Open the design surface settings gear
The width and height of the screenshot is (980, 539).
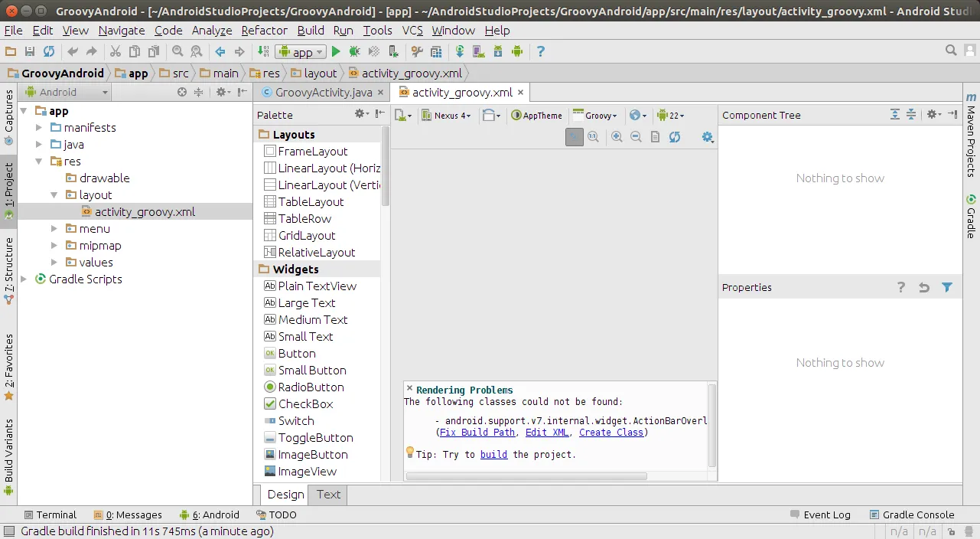(707, 137)
